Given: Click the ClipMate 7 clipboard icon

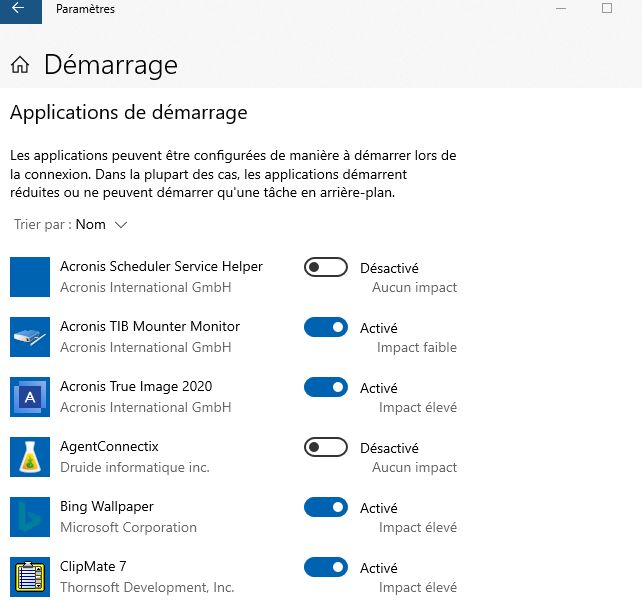Looking at the screenshot, I should pos(30,577).
